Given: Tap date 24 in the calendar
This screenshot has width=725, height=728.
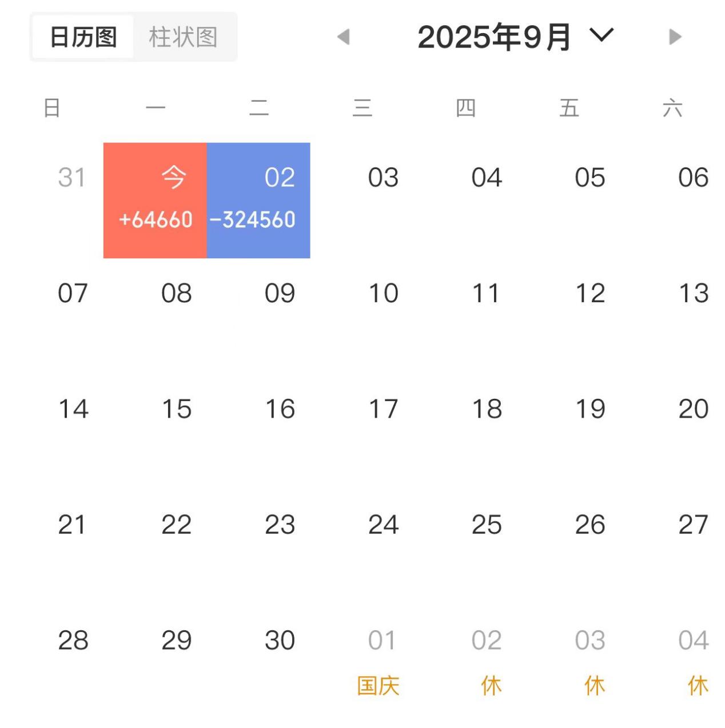Looking at the screenshot, I should (x=383, y=525).
